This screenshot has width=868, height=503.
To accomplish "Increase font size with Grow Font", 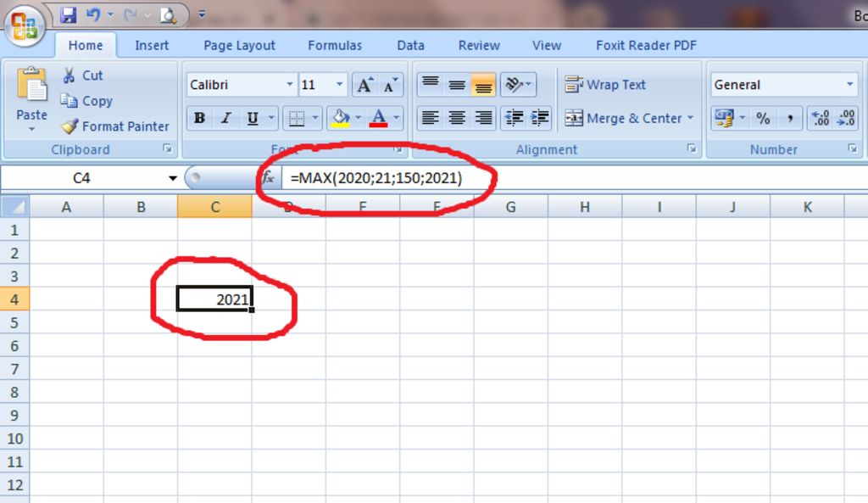I will pos(364,86).
